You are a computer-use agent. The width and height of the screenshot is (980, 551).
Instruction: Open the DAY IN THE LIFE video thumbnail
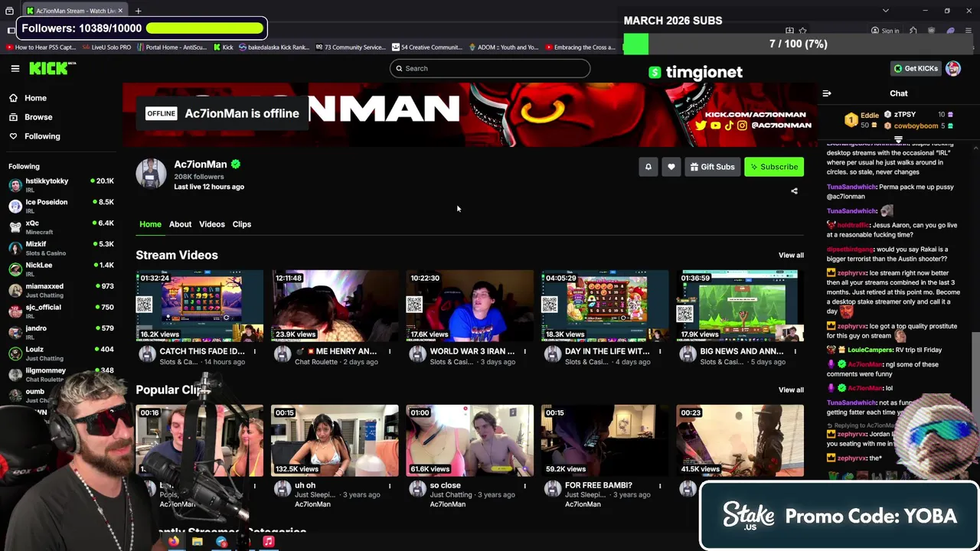tap(605, 305)
